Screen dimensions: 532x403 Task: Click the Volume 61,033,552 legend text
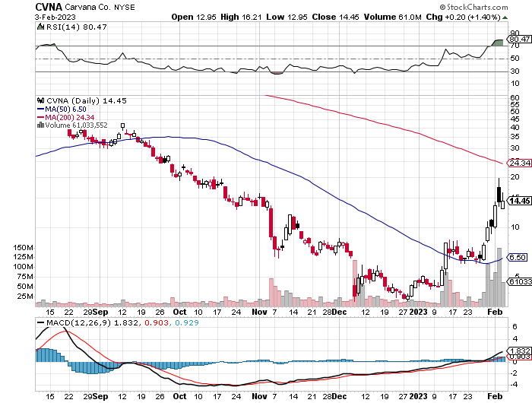pyautogui.click(x=76, y=125)
